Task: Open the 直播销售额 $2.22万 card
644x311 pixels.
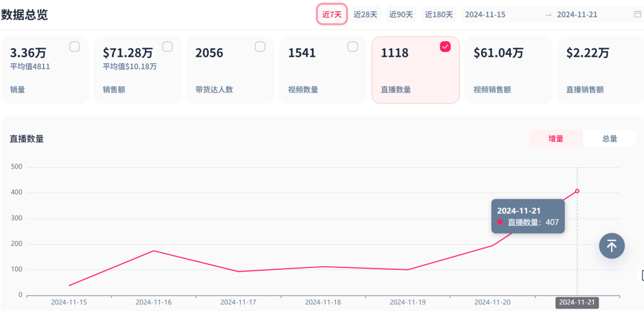Action: click(x=600, y=70)
